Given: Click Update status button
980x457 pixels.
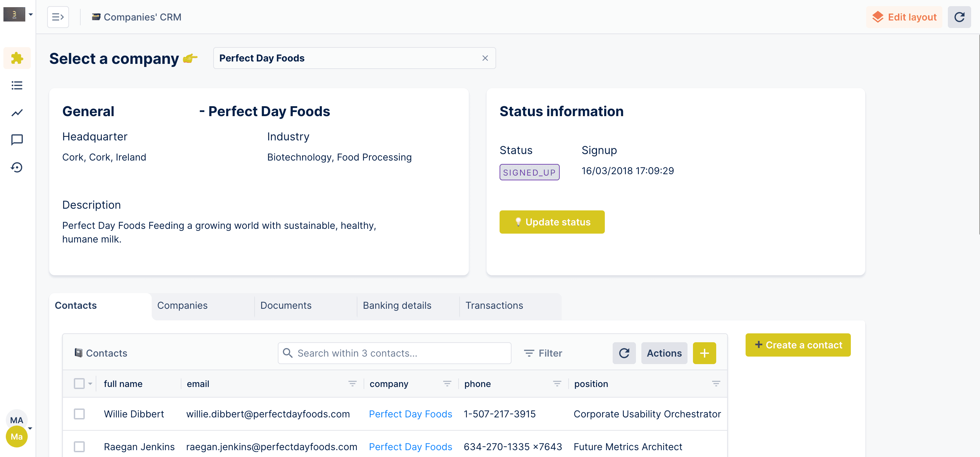Looking at the screenshot, I should [x=553, y=222].
